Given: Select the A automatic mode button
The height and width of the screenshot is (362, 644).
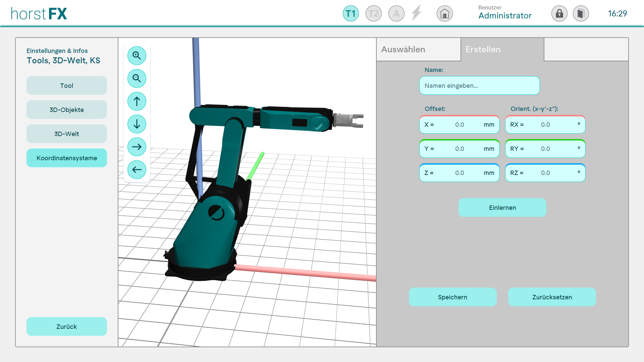Looking at the screenshot, I should [396, 14].
